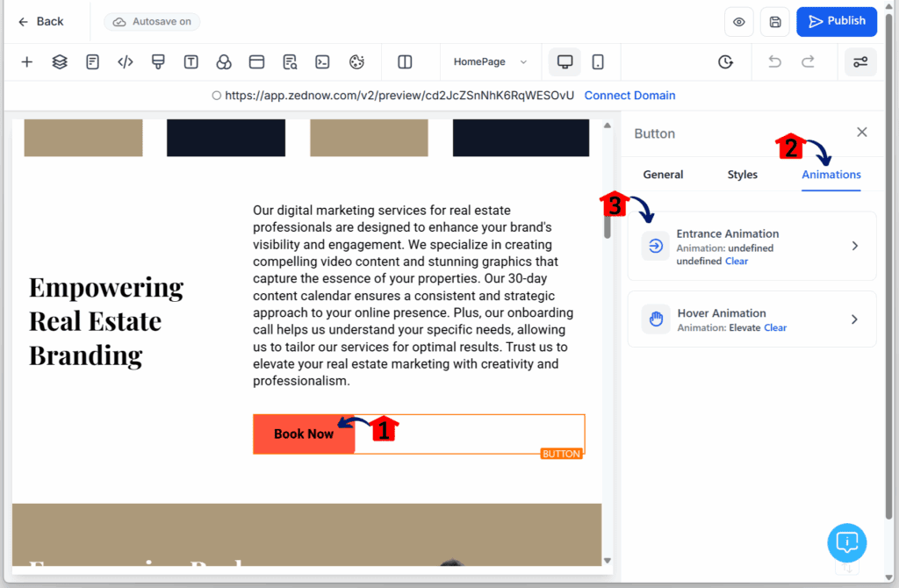
Task: Undo the last change
Action: (x=774, y=62)
